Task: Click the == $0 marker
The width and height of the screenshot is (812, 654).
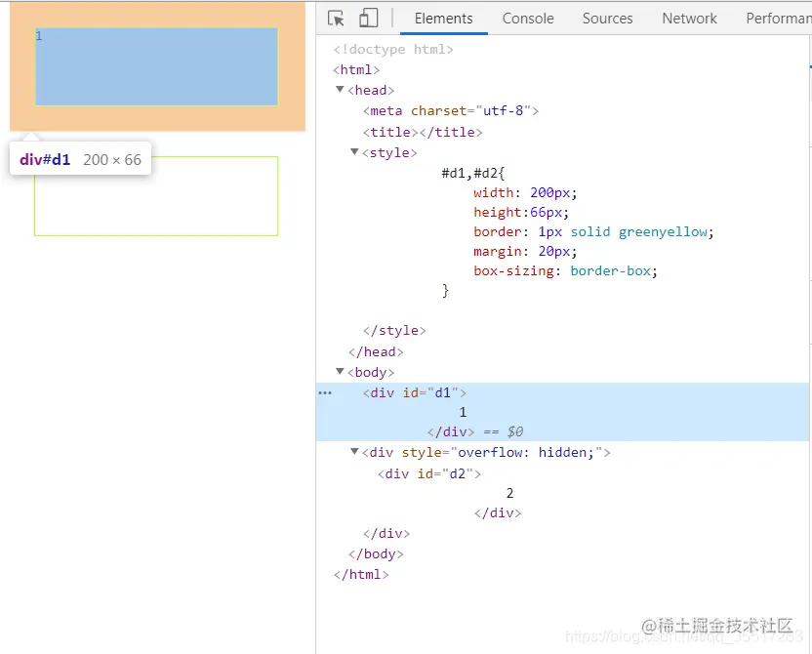Action: pyautogui.click(x=504, y=431)
